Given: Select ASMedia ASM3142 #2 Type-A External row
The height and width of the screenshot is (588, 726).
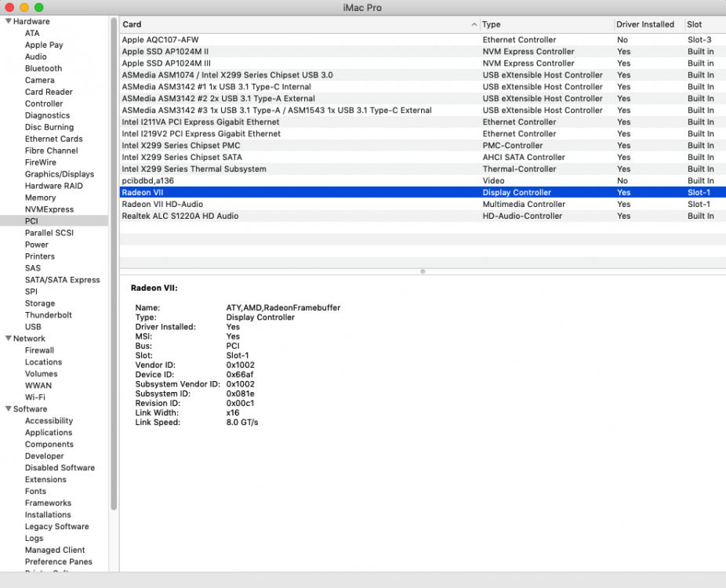Looking at the screenshot, I should (423, 99).
